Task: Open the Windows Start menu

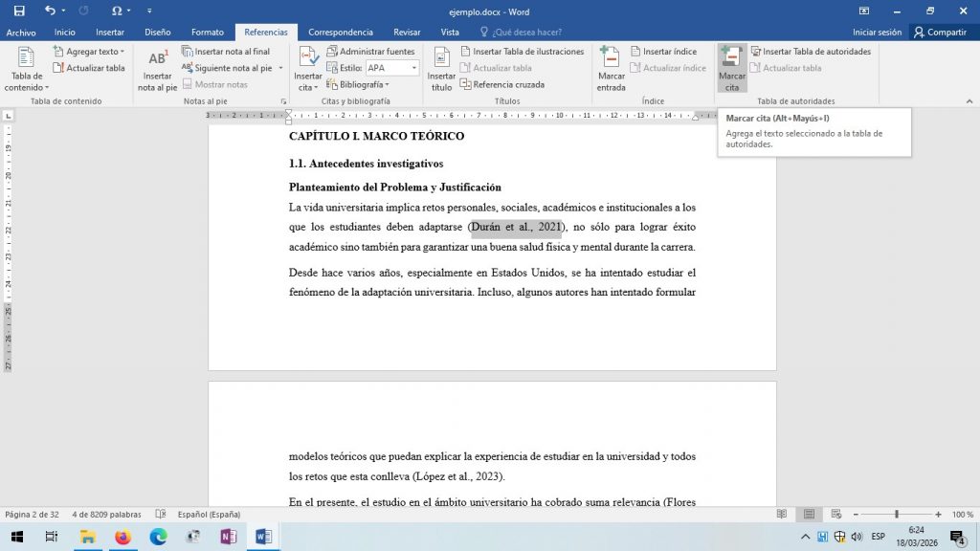Action: tap(17, 537)
